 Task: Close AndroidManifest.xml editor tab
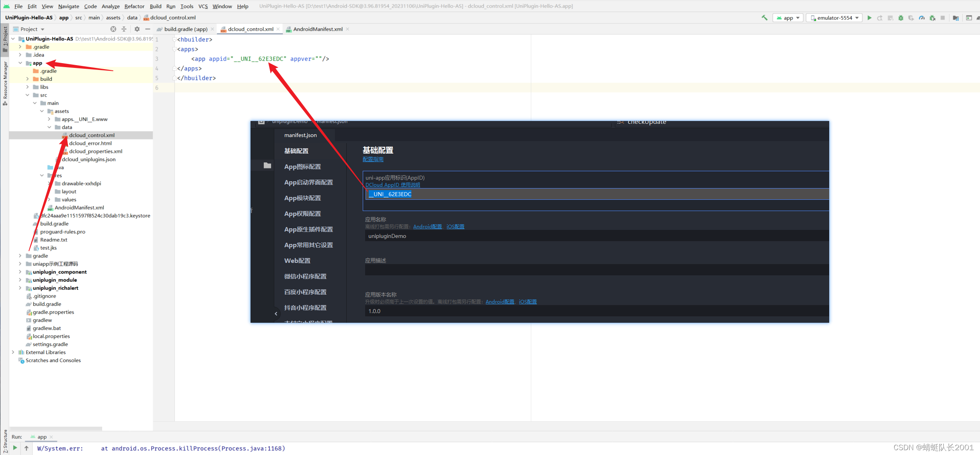point(347,29)
